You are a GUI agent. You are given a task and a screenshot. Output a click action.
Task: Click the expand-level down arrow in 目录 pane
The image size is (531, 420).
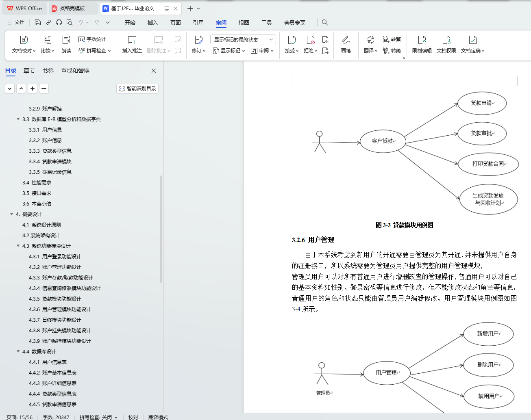click(x=10, y=88)
